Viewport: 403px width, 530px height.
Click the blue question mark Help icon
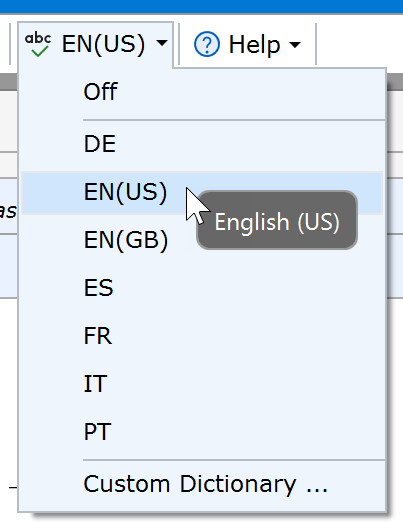point(207,44)
